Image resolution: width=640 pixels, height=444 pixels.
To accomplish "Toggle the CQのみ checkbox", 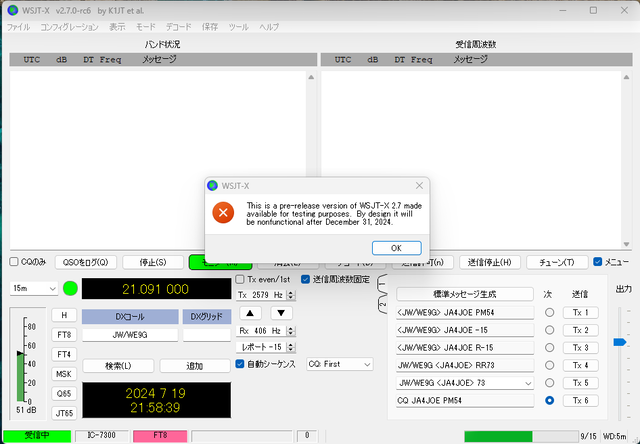I will coord(14,262).
